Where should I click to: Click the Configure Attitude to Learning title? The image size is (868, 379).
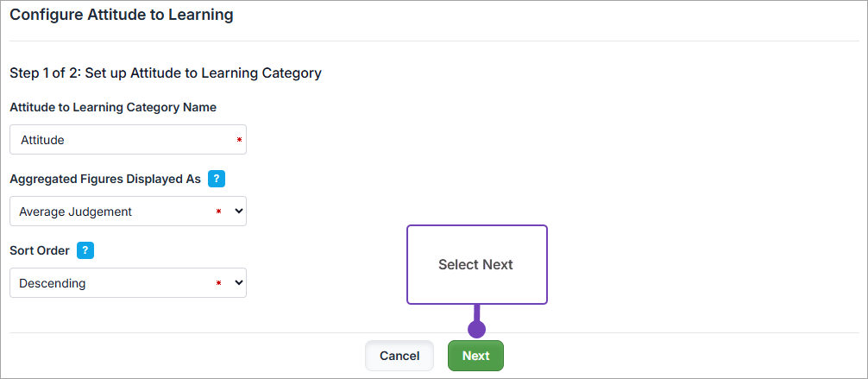(x=121, y=15)
